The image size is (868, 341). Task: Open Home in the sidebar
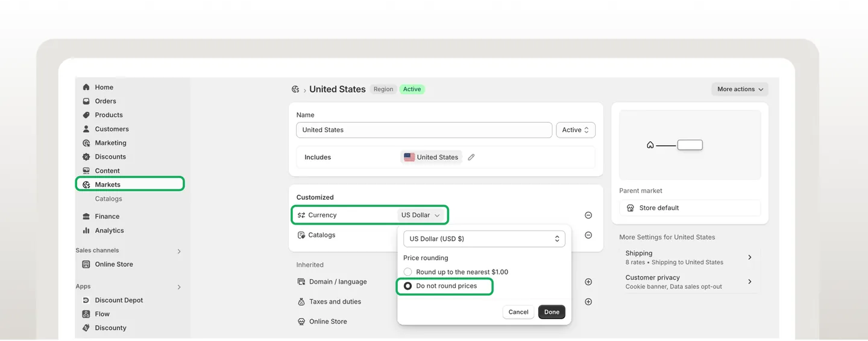pyautogui.click(x=104, y=88)
